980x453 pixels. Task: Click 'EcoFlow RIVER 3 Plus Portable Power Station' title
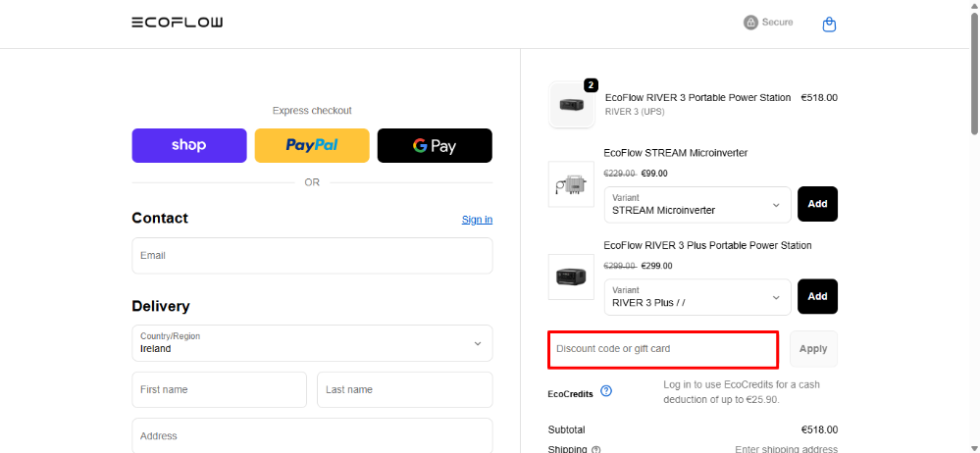(707, 245)
